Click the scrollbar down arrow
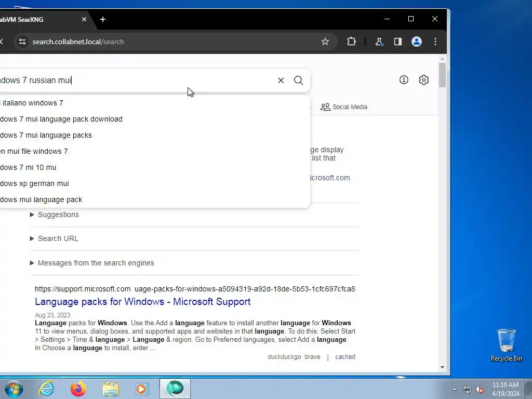Viewport: 532px width, 399px height. click(442, 367)
